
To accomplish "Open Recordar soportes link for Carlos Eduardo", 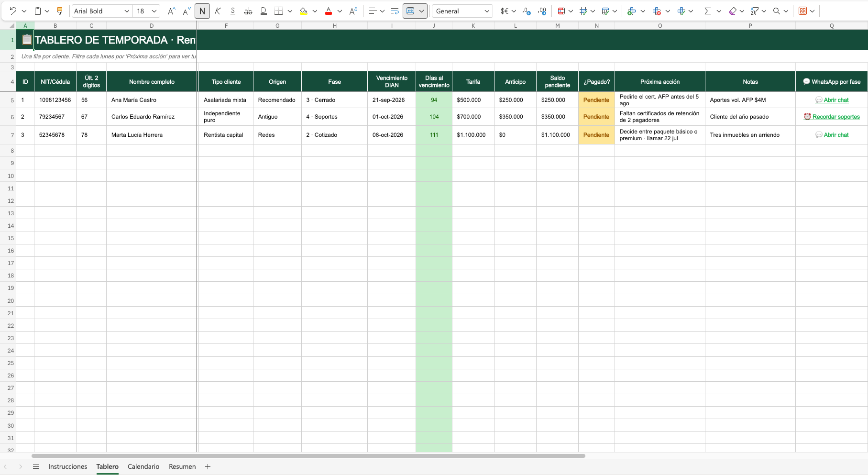I will pos(832,117).
